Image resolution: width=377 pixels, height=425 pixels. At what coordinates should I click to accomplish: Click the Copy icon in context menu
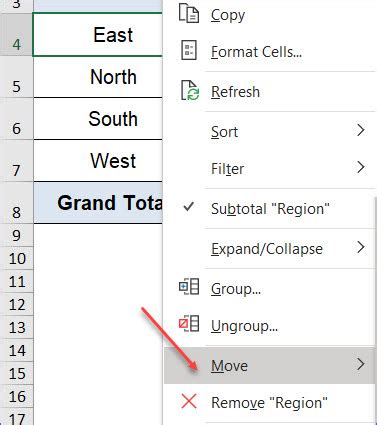tap(189, 14)
